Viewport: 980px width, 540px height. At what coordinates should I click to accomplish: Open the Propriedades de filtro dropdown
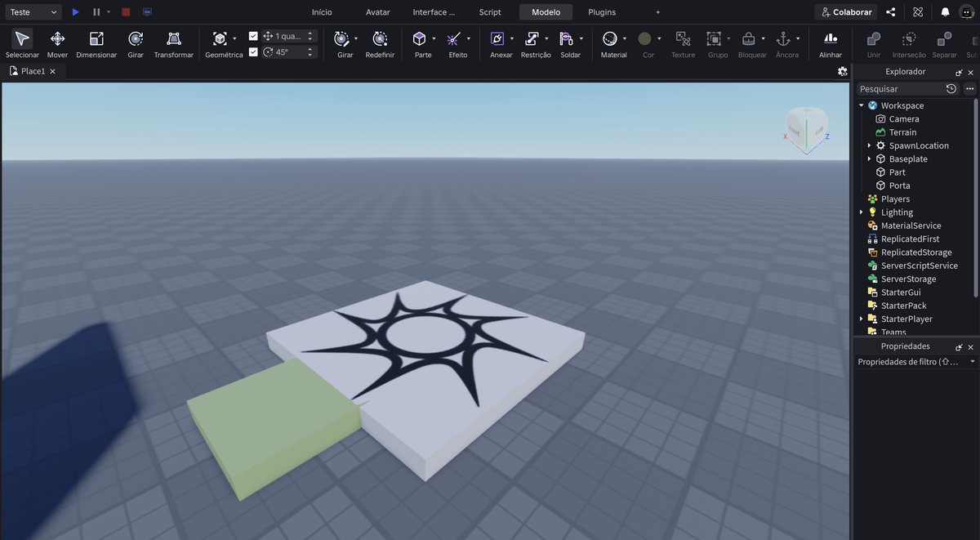[973, 361]
